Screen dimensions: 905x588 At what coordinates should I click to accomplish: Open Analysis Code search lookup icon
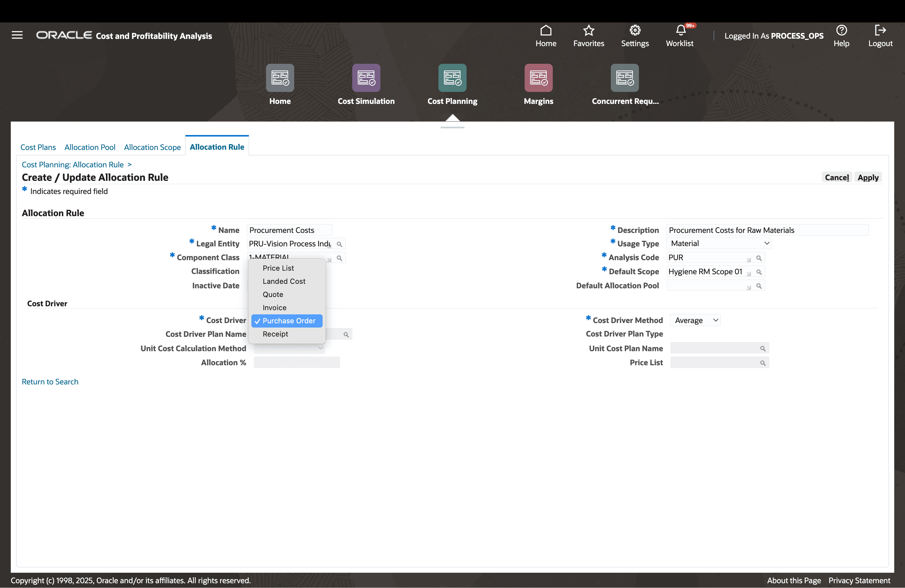759,258
